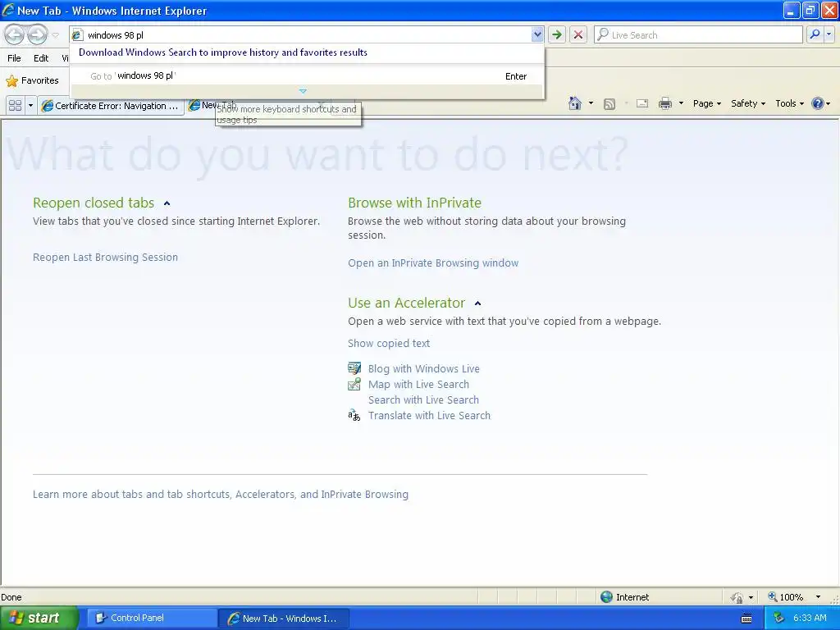Click Reopen Last Browsing Session link

(x=105, y=257)
